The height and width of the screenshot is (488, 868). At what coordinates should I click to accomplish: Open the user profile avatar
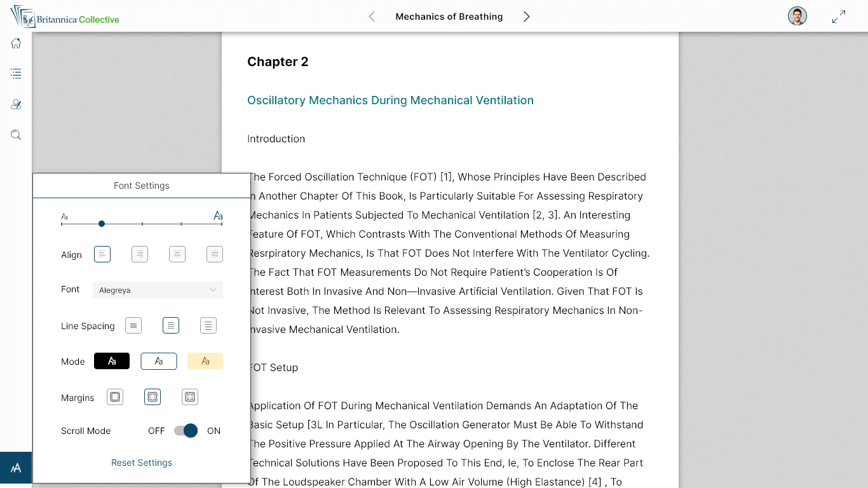(x=797, y=17)
